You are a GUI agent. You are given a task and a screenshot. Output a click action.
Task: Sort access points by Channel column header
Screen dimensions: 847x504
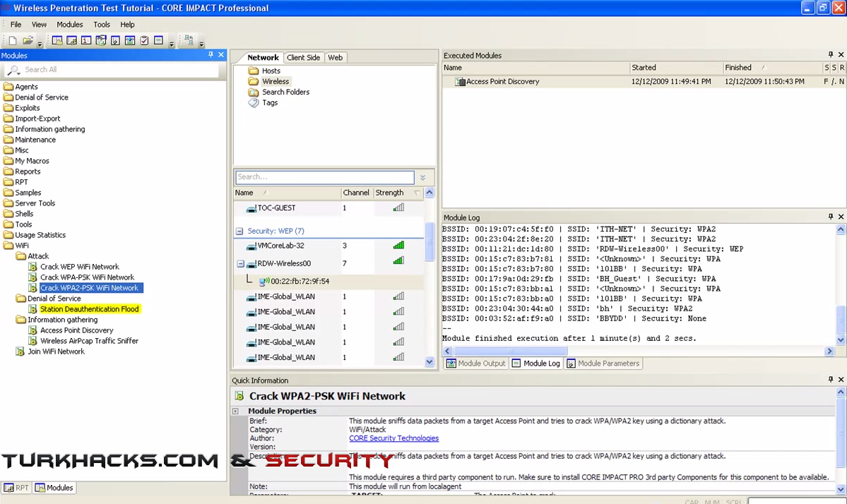(356, 193)
